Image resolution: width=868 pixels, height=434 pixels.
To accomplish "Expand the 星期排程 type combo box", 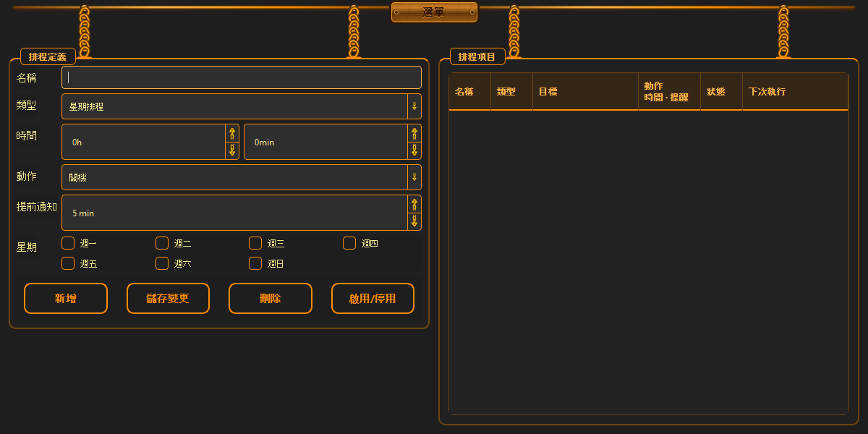I will tap(242, 106).
